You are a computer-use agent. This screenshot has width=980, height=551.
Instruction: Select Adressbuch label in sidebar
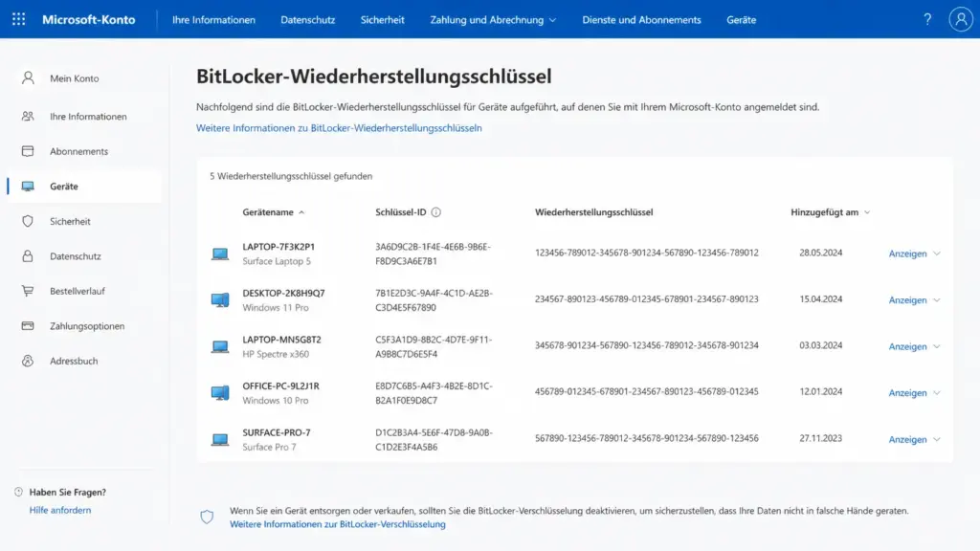(74, 361)
